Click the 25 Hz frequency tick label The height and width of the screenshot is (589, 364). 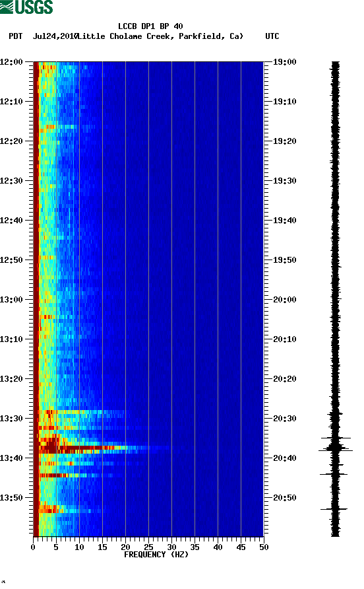pos(148,547)
